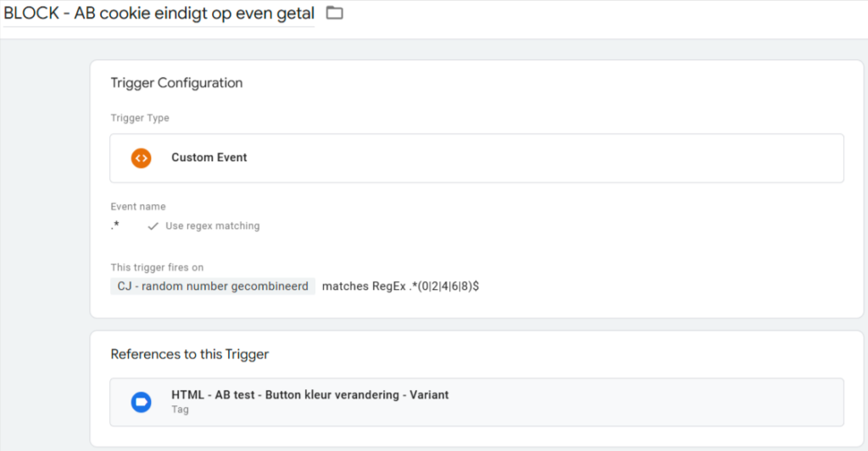Select the CJ - random number gecombineerd variable
The image size is (868, 451).
coord(213,286)
